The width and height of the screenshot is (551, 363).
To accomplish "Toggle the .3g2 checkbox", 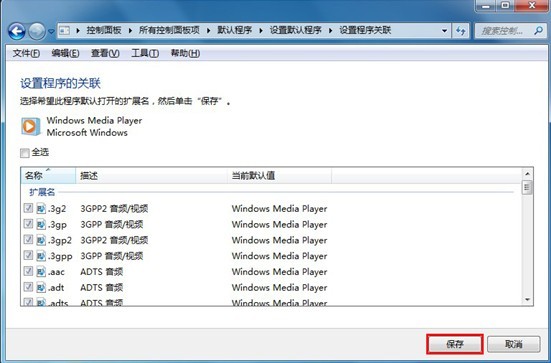I will [x=28, y=208].
